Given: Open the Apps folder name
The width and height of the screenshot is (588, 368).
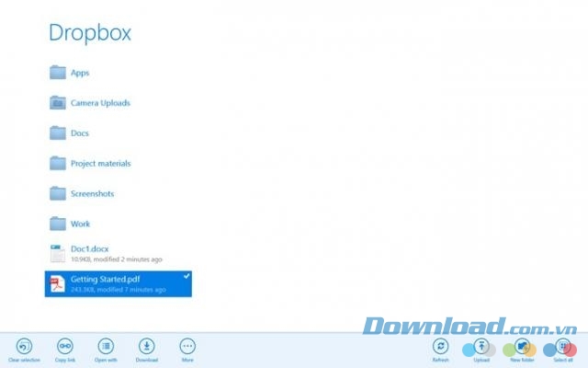Looking at the screenshot, I should [80, 73].
